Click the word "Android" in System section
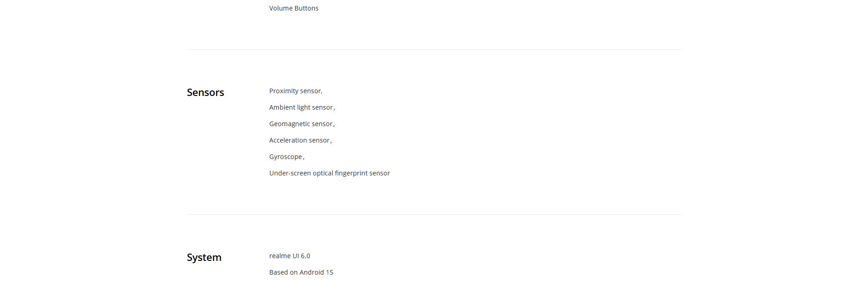868x297 pixels. pos(312,272)
